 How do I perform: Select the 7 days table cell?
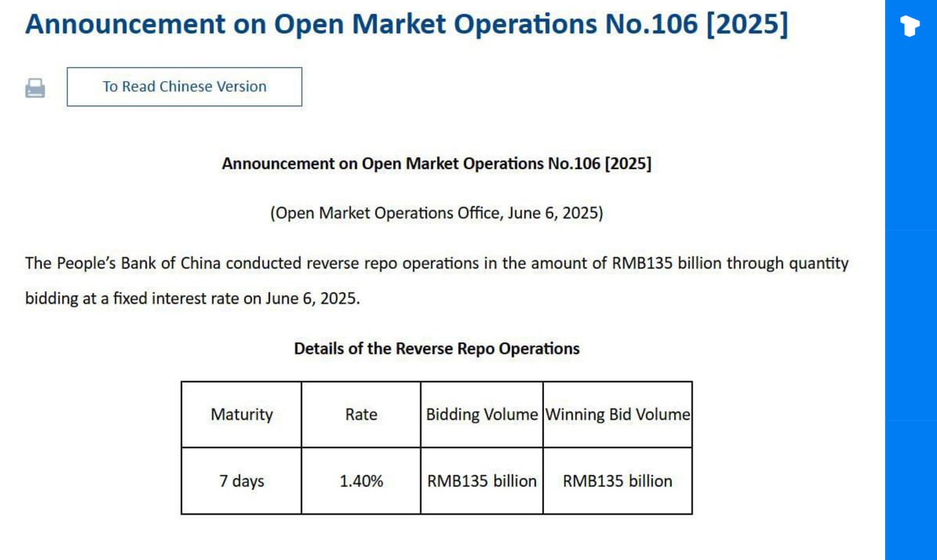pos(242,481)
